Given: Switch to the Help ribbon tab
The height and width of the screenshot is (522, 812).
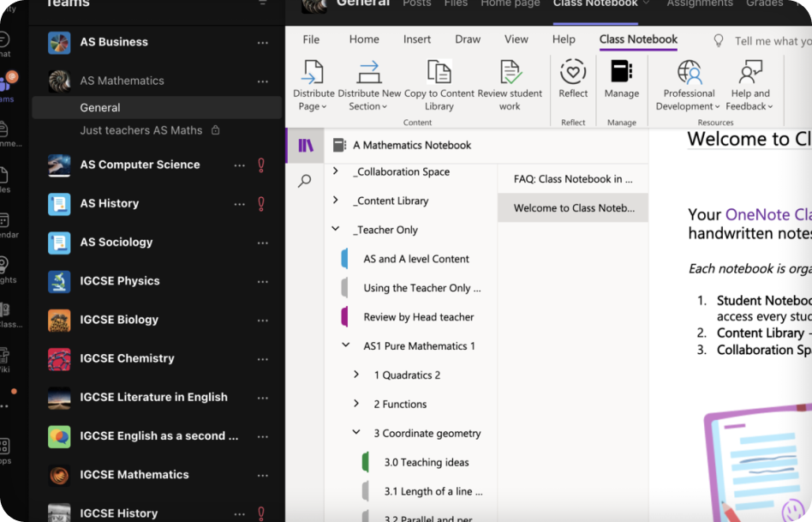Looking at the screenshot, I should (x=564, y=39).
